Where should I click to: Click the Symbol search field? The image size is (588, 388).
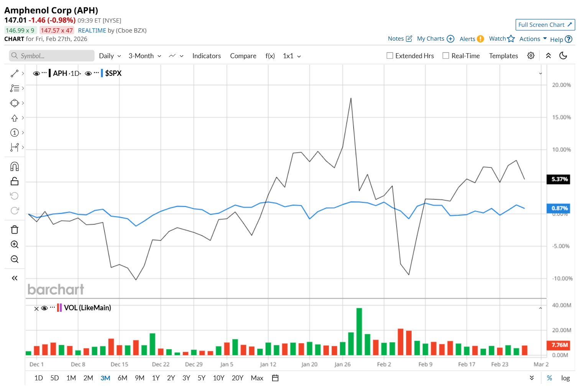[x=52, y=56]
